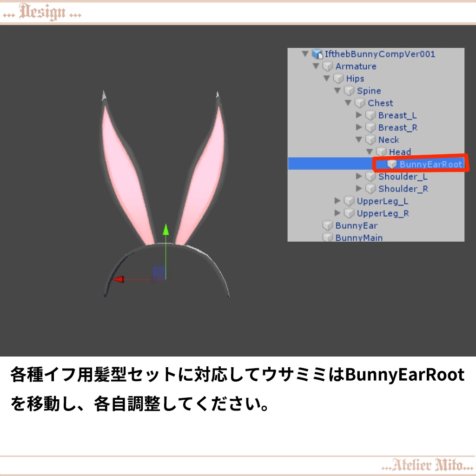Click the IfthebBunnyCompVer001 prefab cube icon
The image size is (476, 476).
[x=317, y=54]
